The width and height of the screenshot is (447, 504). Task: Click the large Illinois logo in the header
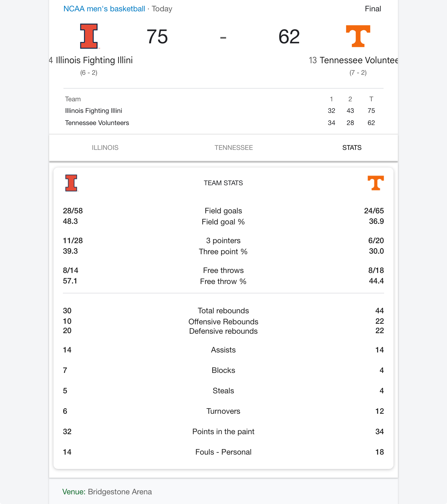point(89,36)
